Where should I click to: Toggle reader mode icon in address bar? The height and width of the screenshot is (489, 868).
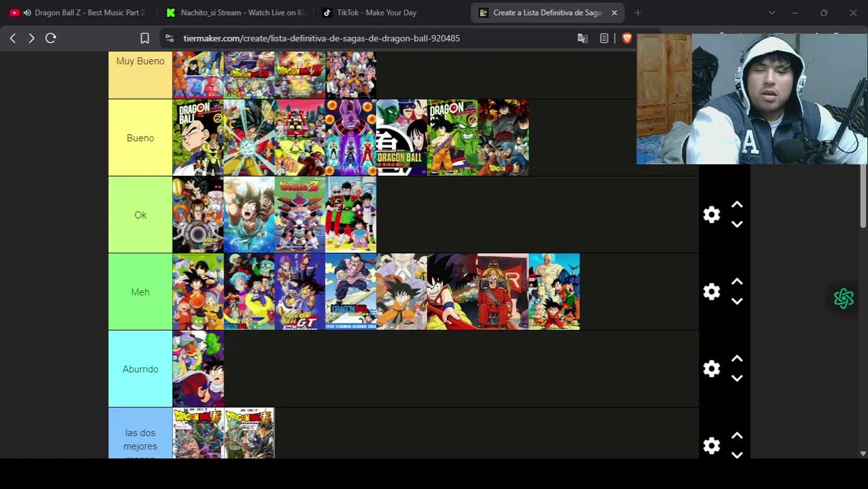pos(604,38)
